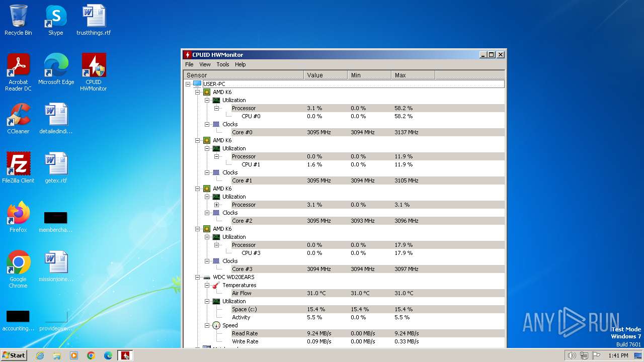Click the Value column header
The image size is (644, 362).
pyautogui.click(x=326, y=75)
